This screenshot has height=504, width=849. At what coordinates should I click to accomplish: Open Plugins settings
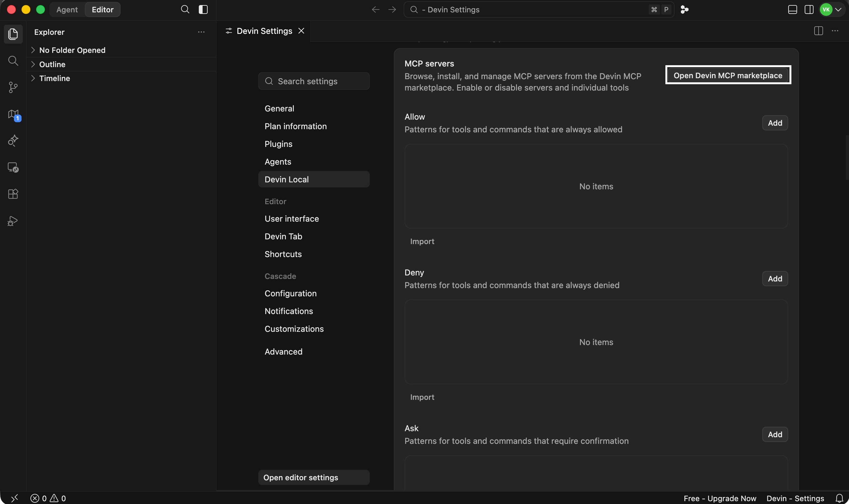(314, 144)
